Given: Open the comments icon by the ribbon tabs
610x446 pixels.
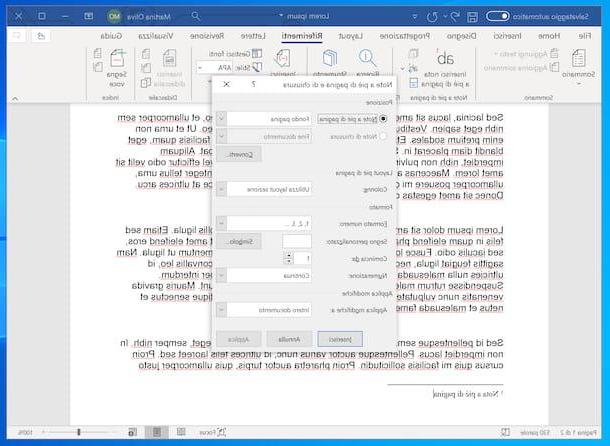Looking at the screenshot, I should point(17,36).
